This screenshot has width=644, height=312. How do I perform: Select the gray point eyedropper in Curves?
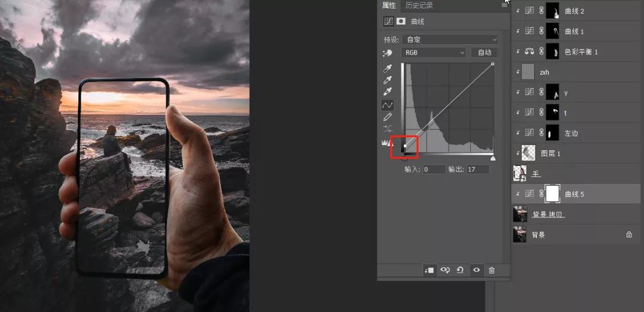click(x=387, y=80)
